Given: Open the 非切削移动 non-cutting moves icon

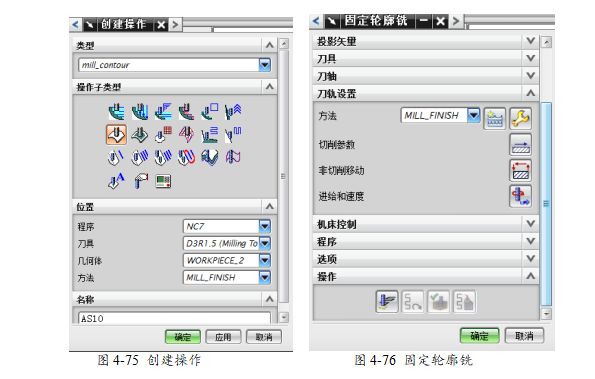Looking at the screenshot, I should pyautogui.click(x=520, y=170).
